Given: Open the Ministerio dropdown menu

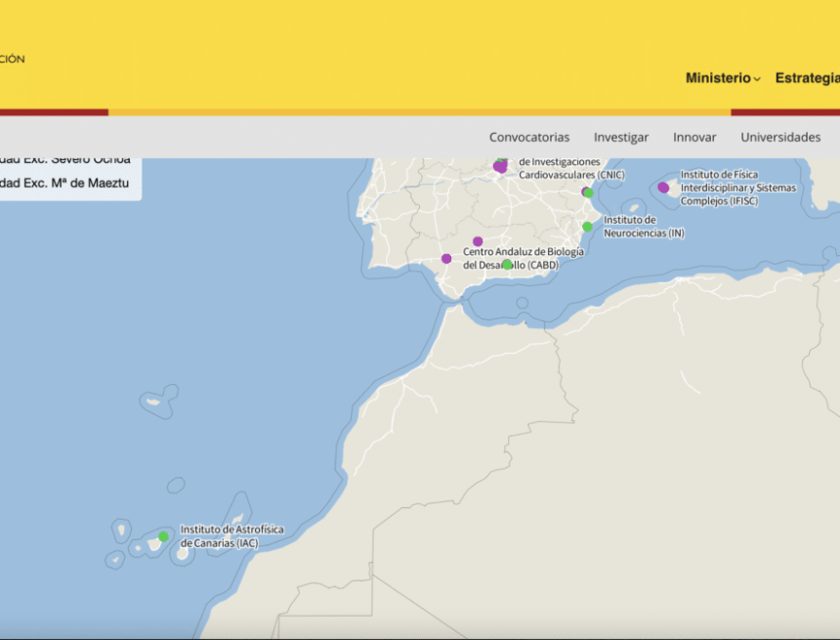Looking at the screenshot, I should (720, 77).
